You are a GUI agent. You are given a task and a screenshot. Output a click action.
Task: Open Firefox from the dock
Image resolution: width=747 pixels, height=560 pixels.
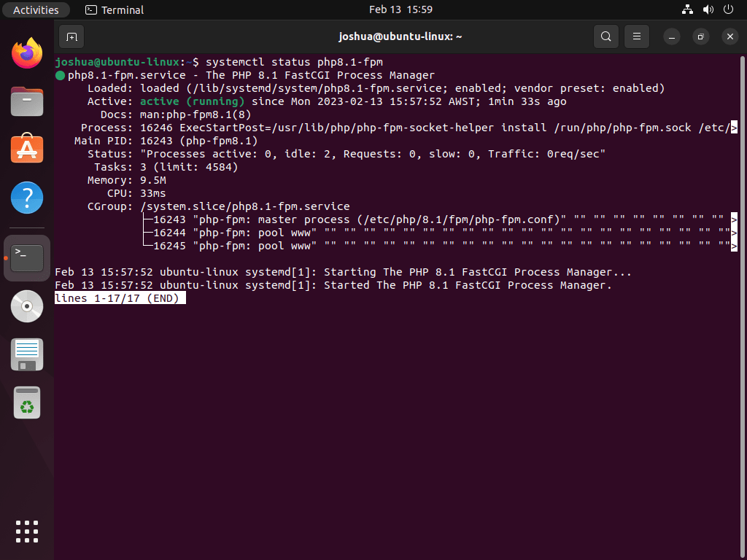coord(26,52)
